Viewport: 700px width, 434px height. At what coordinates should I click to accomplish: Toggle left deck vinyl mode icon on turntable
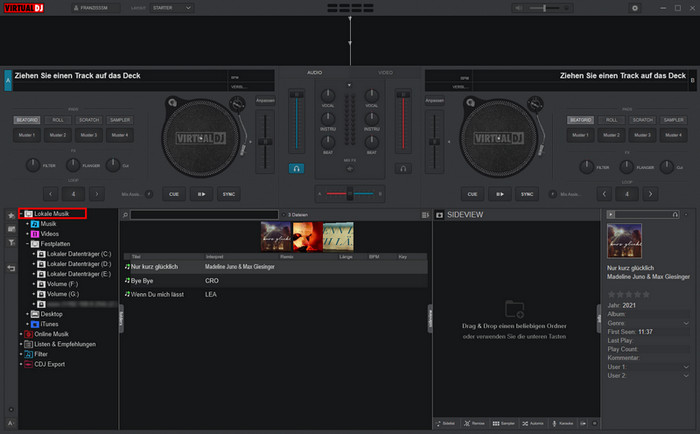[x=172, y=103]
